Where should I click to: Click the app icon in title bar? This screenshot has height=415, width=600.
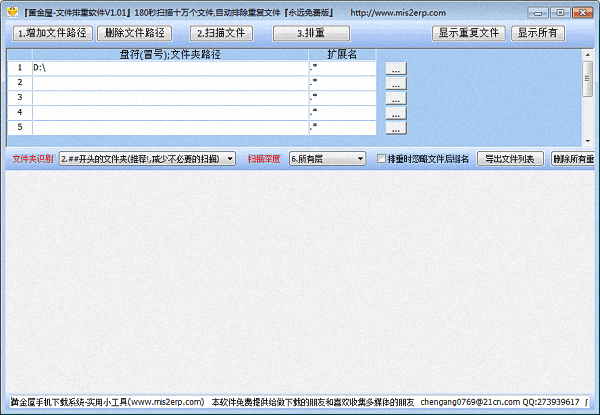(x=8, y=12)
